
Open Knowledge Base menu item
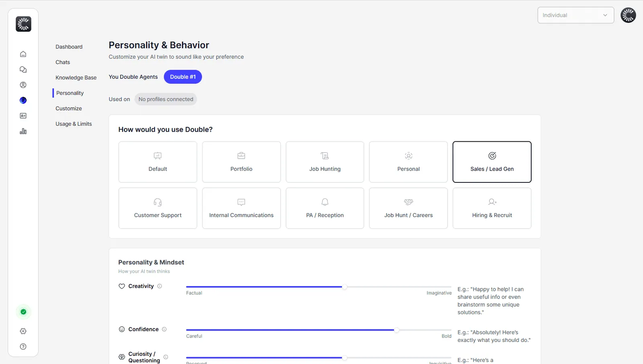point(76,78)
